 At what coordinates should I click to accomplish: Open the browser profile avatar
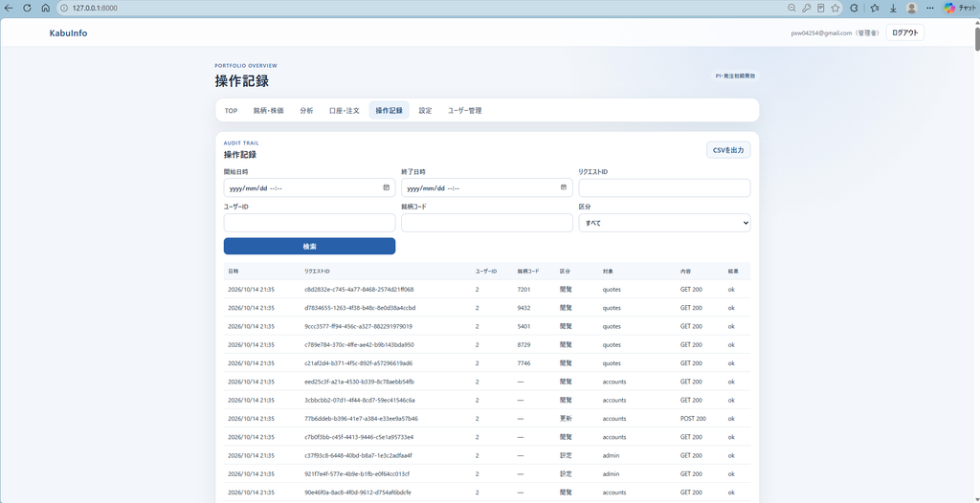[x=912, y=8]
